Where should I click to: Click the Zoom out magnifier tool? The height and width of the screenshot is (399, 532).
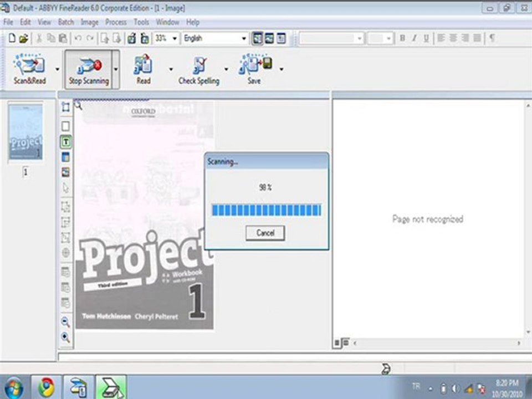[65, 321]
